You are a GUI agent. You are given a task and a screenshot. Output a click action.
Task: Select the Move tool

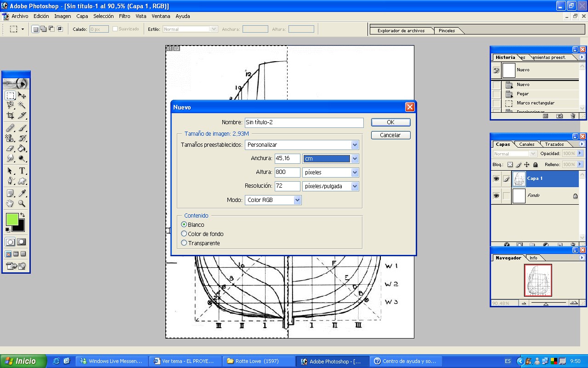coord(22,96)
